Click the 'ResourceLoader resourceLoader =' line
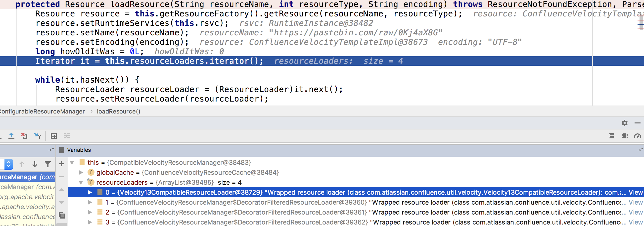The height and width of the screenshot is (226, 644). pyautogui.click(x=199, y=89)
